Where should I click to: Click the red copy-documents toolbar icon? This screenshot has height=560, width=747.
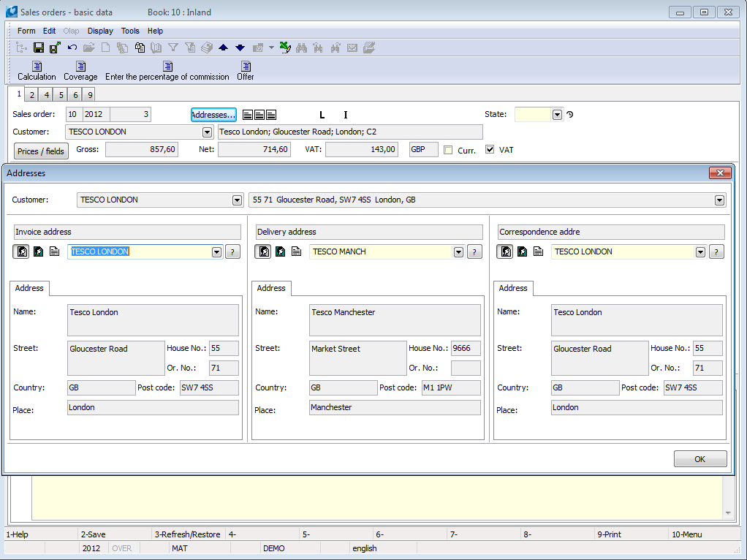(140, 48)
